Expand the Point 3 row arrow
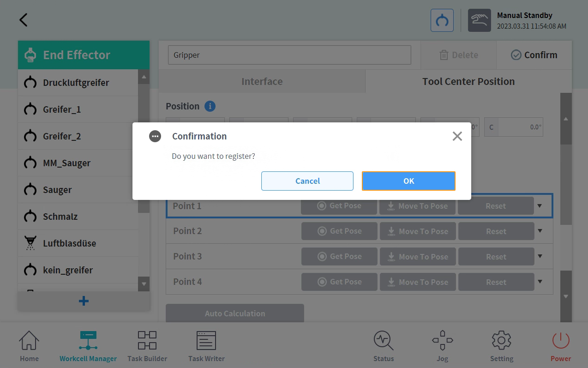The image size is (588, 368). click(x=540, y=256)
